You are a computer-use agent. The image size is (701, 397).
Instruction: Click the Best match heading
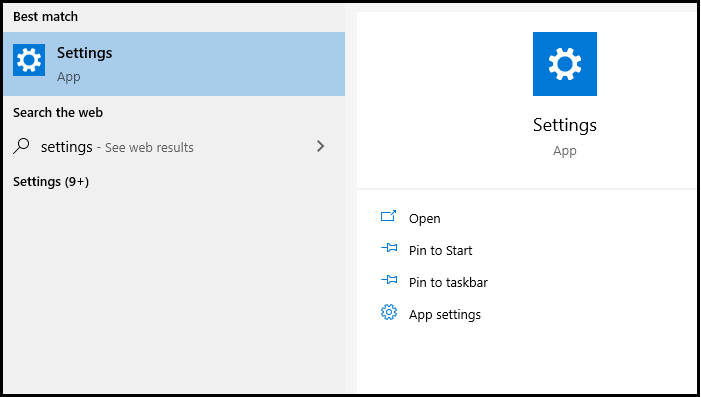pyautogui.click(x=45, y=17)
